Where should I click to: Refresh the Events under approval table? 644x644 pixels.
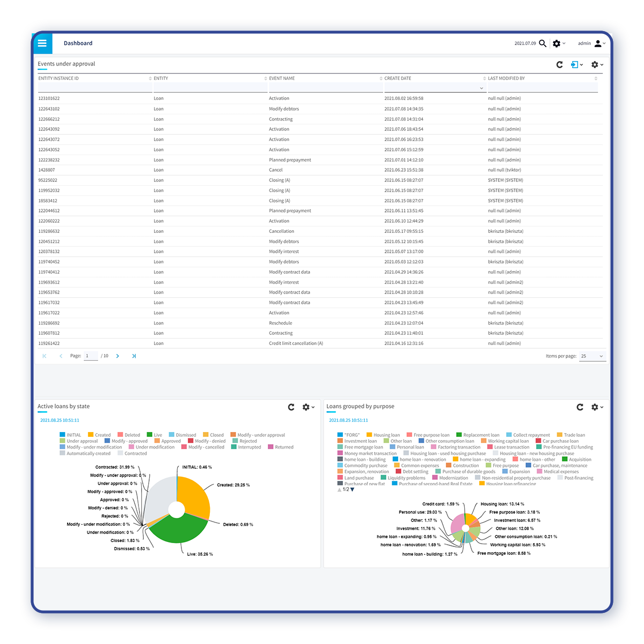point(559,64)
